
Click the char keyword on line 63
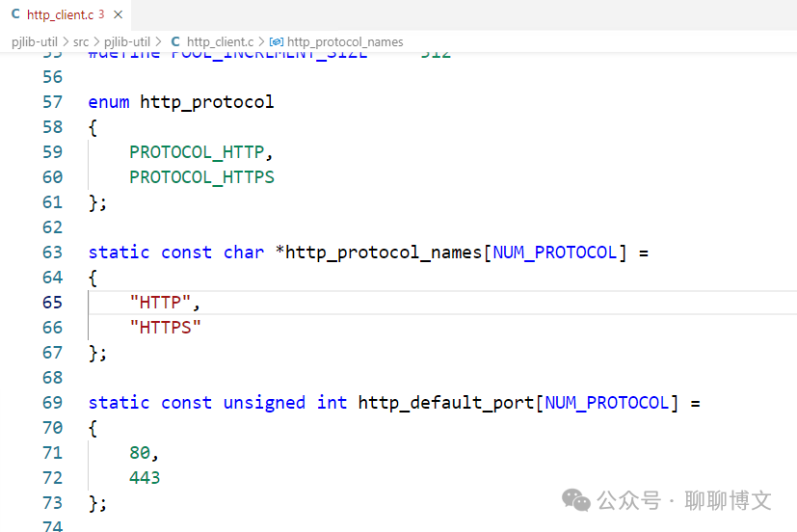tap(244, 253)
